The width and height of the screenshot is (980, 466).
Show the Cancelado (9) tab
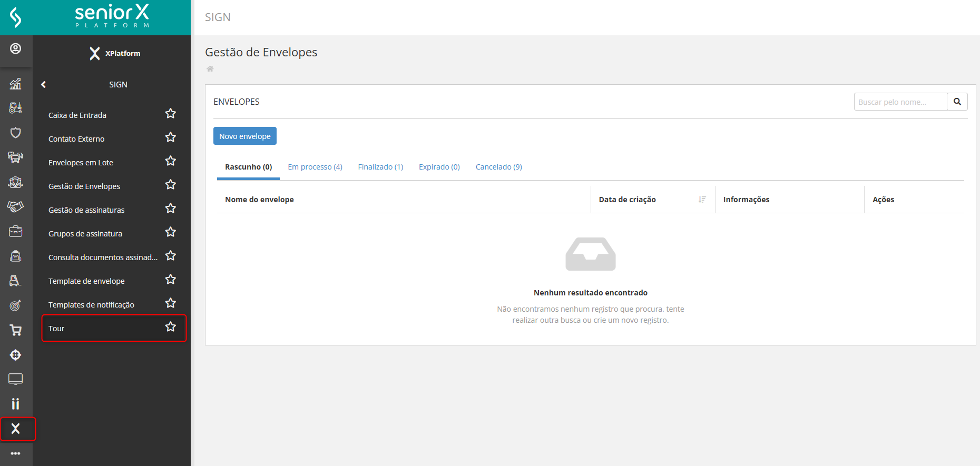(x=499, y=167)
